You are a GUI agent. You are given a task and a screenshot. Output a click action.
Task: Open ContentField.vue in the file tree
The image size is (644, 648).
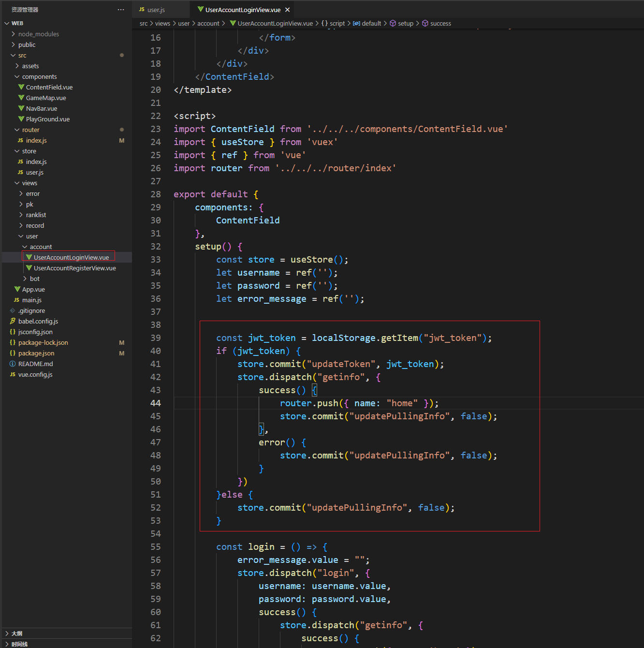(66, 87)
